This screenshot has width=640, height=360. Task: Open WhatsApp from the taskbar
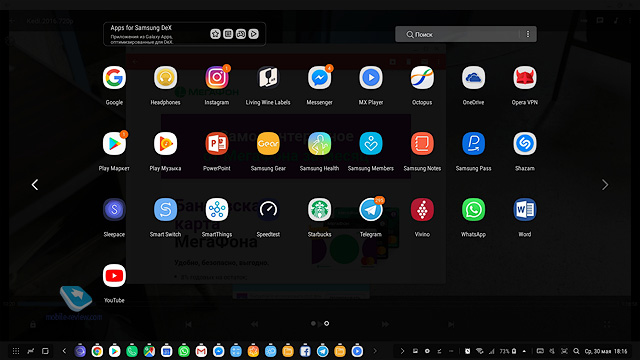(x=184, y=351)
